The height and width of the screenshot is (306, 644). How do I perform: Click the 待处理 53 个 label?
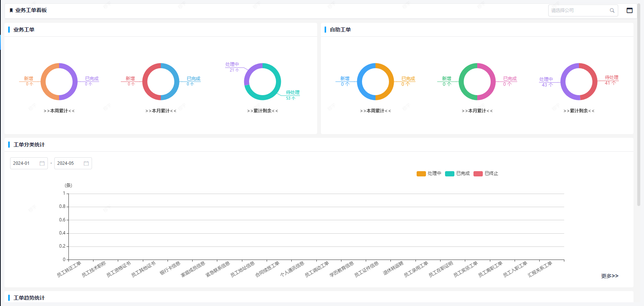(x=292, y=95)
